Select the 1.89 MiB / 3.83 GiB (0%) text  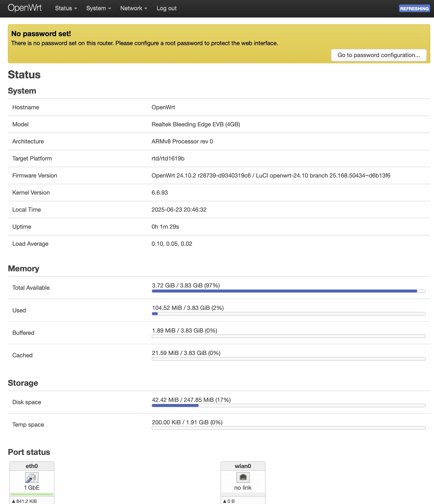185,330
